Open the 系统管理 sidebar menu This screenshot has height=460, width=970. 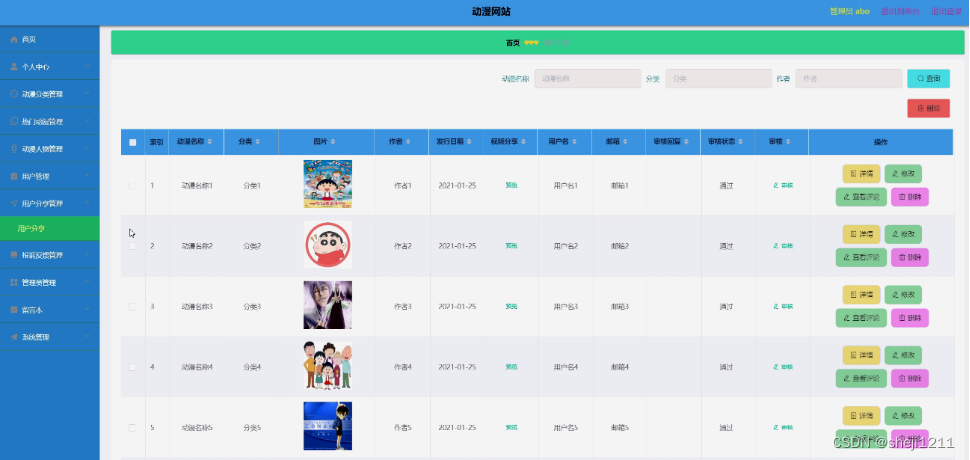[49, 337]
